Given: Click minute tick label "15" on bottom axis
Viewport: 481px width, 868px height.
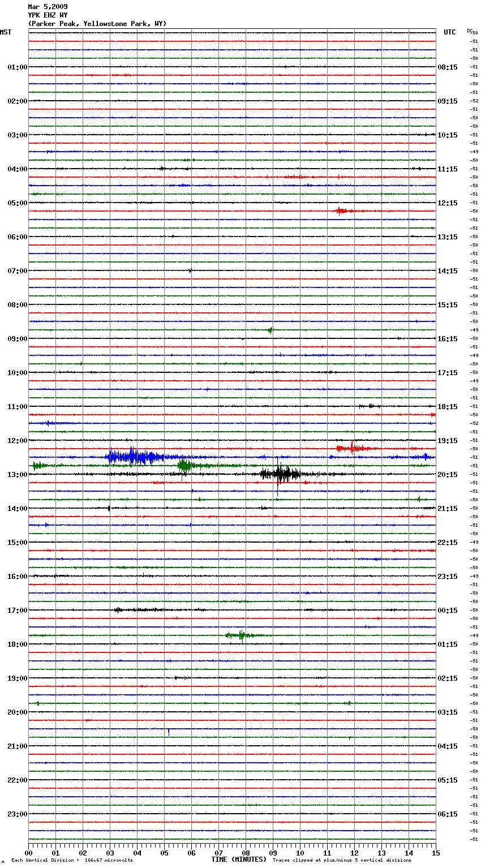Looking at the screenshot, I should [x=436, y=853].
